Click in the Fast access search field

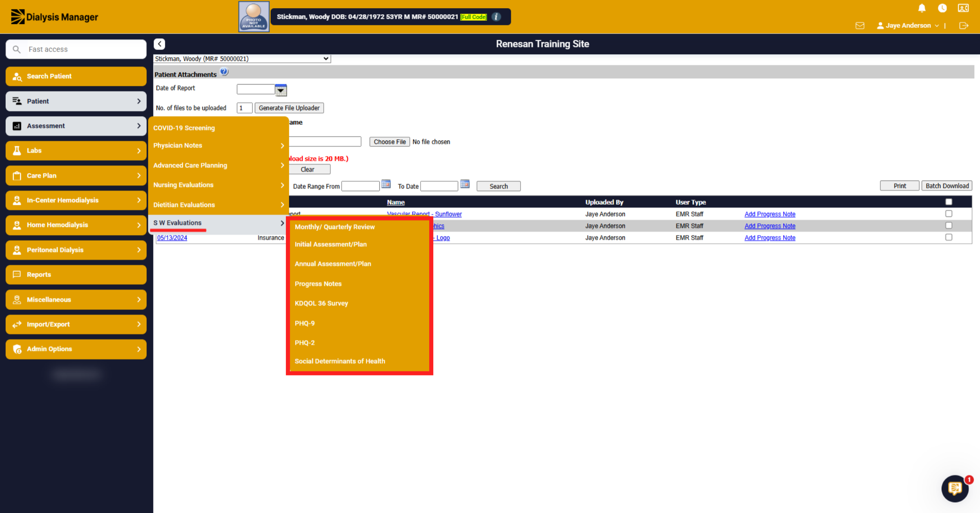76,49
